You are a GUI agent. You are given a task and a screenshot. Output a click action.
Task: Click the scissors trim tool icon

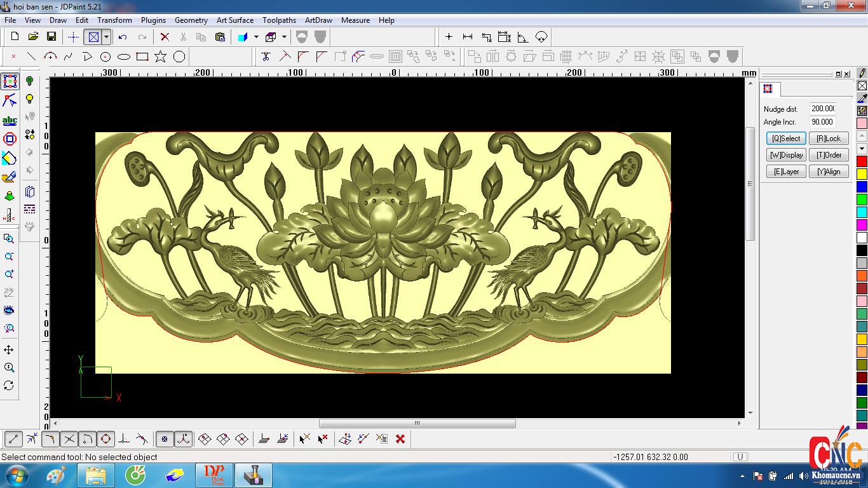coord(266,57)
